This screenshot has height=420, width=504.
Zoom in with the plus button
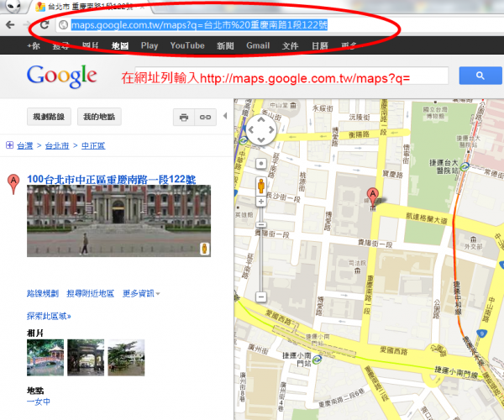(260, 202)
